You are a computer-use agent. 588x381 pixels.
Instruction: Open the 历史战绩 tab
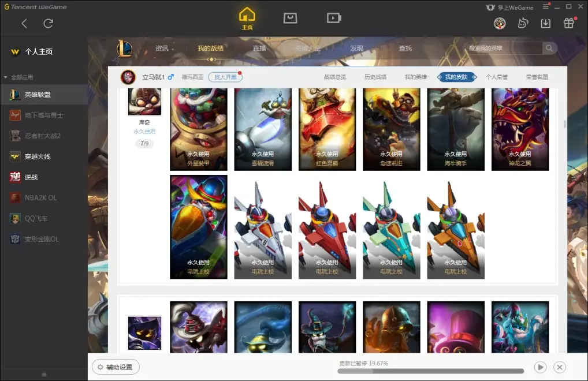[375, 77]
